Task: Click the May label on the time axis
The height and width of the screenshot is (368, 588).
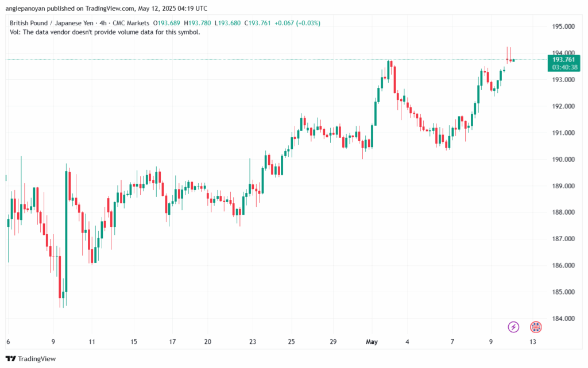Action: pos(373,342)
